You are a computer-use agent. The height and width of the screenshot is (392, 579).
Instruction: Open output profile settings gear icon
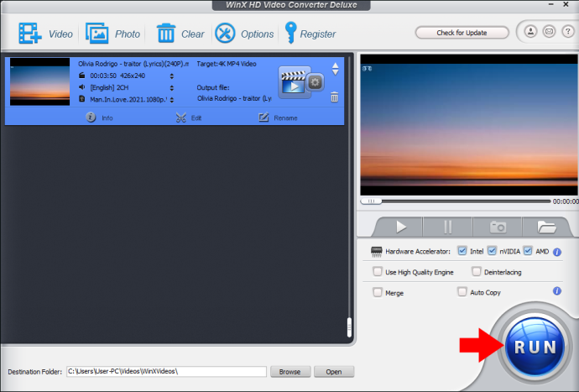click(x=315, y=82)
